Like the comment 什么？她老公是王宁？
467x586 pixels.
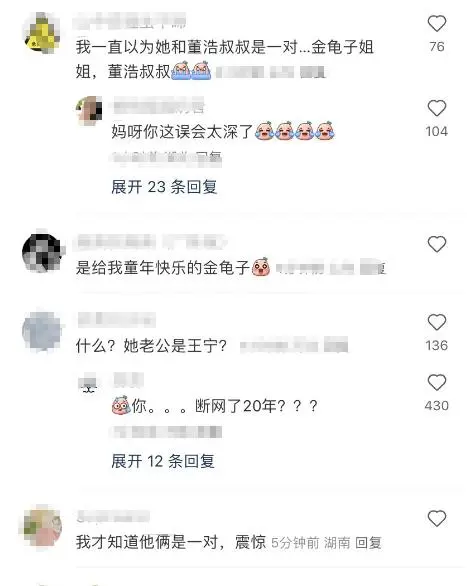[436, 322]
